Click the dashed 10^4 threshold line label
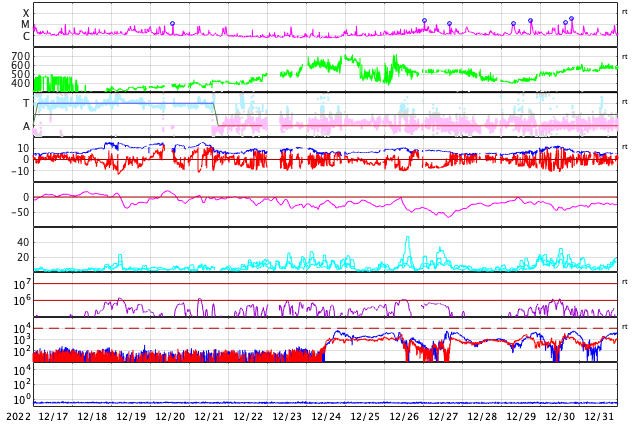 coord(22,329)
